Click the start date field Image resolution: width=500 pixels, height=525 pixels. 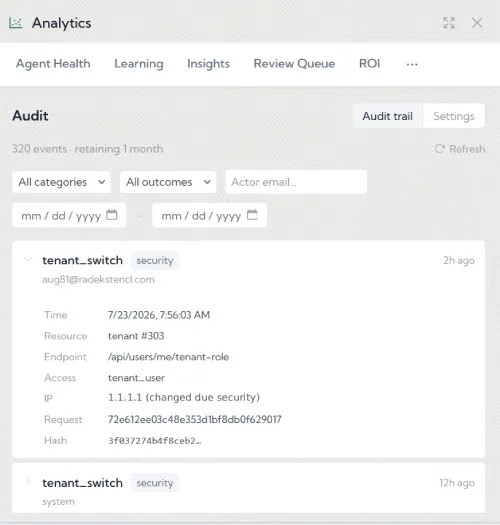pyautogui.click(x=69, y=215)
